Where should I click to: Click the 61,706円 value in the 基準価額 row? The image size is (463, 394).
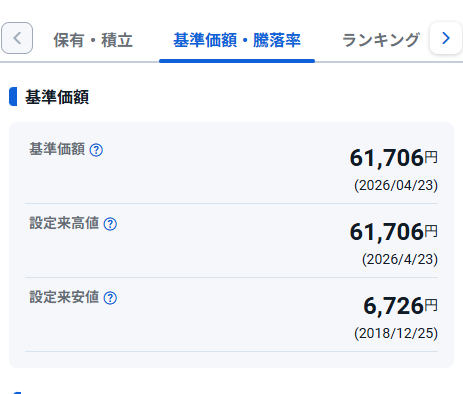[x=394, y=158]
